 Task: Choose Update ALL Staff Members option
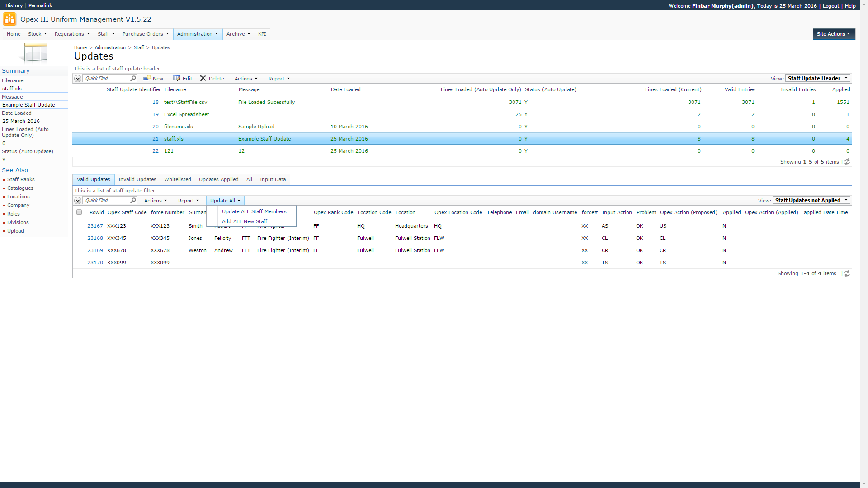(254, 211)
